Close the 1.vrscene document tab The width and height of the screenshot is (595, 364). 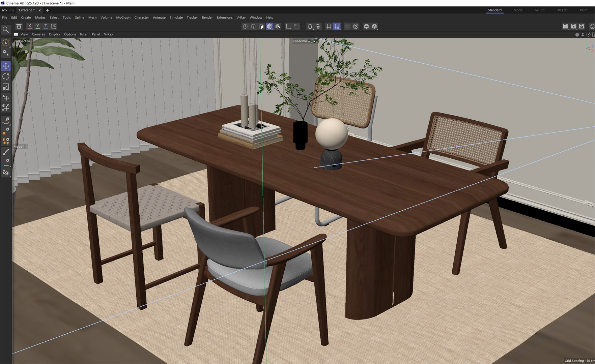click(39, 10)
